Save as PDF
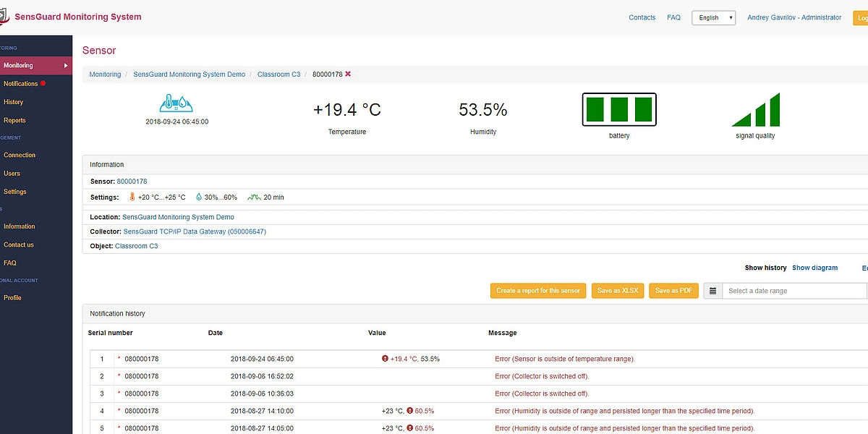The image size is (868, 434). 673,291
